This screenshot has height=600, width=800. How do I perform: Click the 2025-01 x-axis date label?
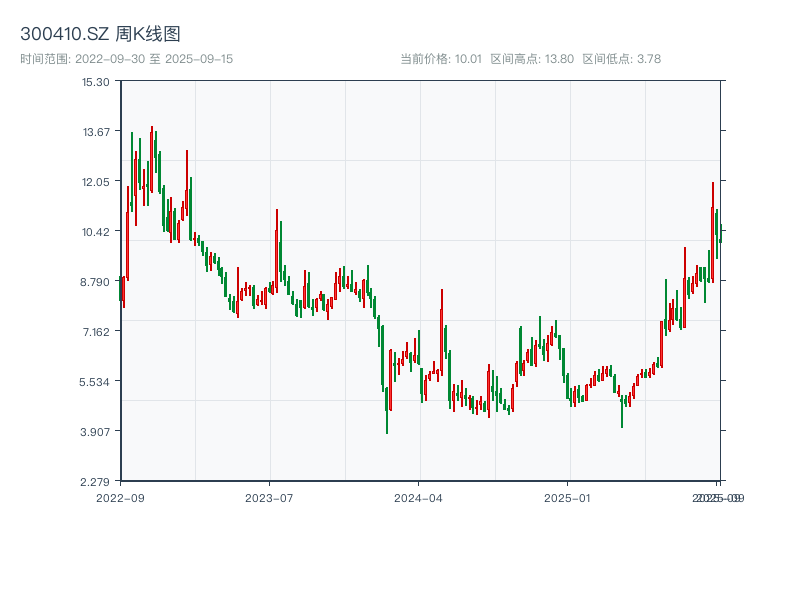click(x=569, y=497)
